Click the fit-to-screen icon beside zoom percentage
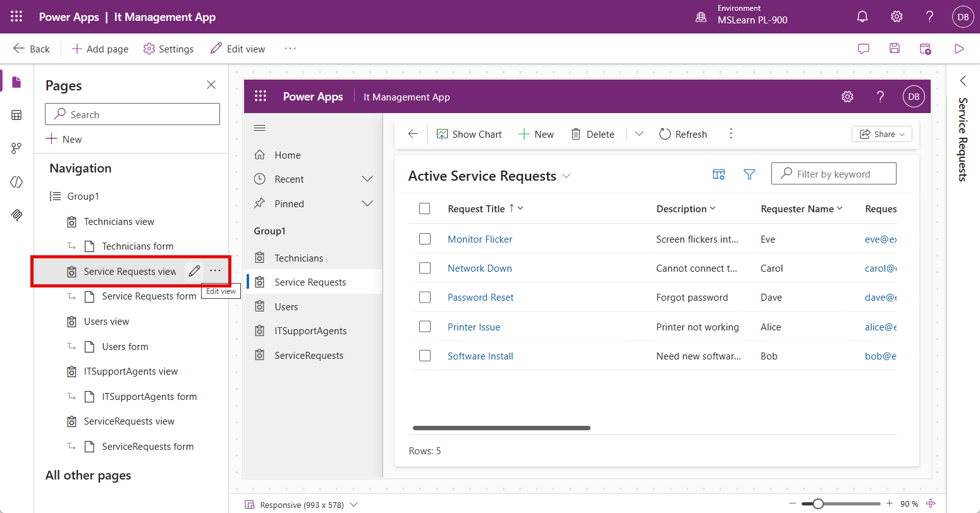The width and height of the screenshot is (980, 513). click(931, 504)
